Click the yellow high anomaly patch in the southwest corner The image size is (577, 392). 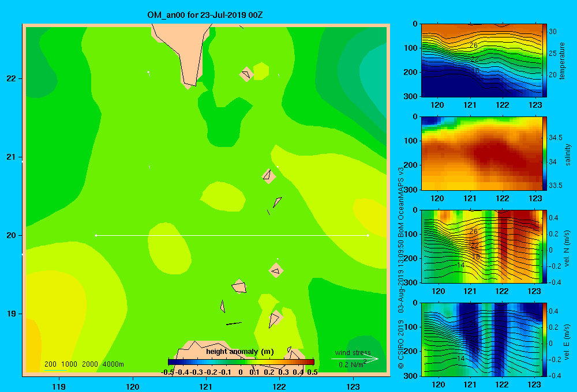(32, 346)
